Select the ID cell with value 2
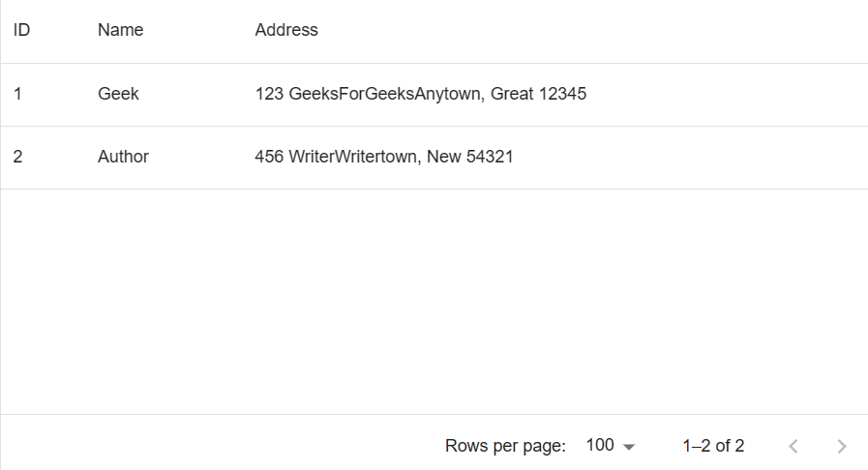Screen dimensions: 868x470 18,156
